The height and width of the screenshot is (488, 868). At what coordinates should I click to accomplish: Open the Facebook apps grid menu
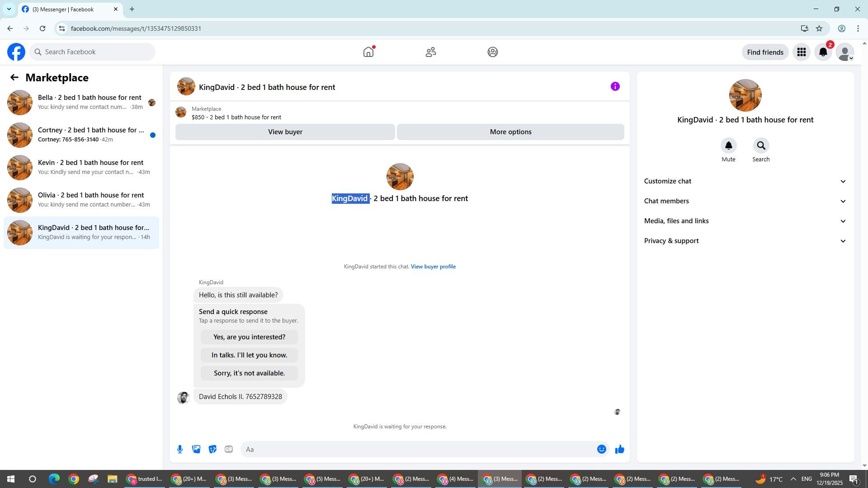(x=802, y=52)
